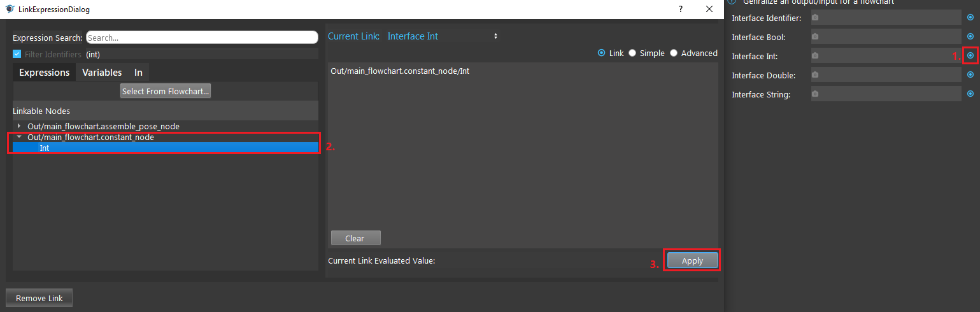Click the Clear button
The image size is (980, 312).
pos(355,238)
